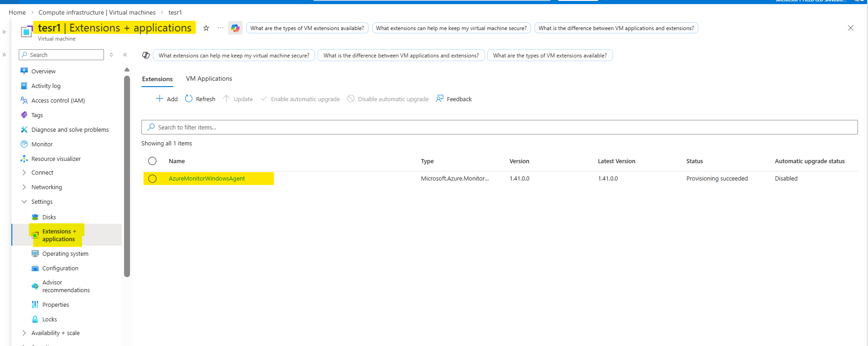Click the Add plus icon
The width and height of the screenshot is (868, 346).
160,98
